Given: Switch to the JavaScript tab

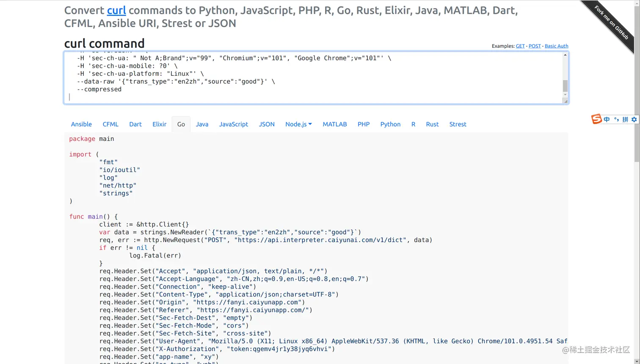Looking at the screenshot, I should pos(234,124).
